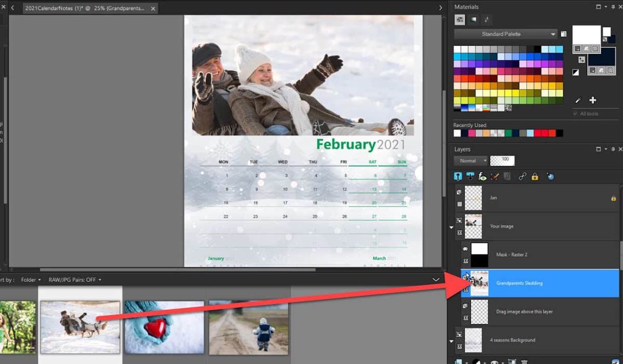Open the Sort by Folder menu
623x364 pixels.
click(30, 279)
